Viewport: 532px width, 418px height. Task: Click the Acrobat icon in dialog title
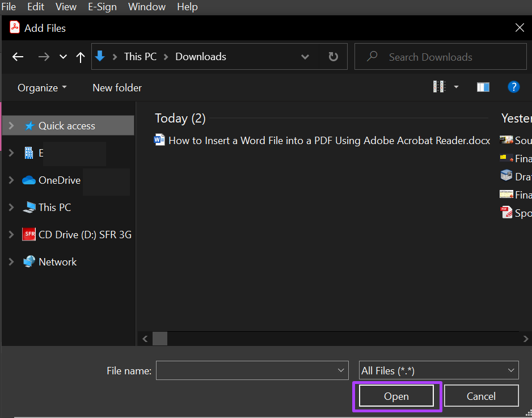click(x=15, y=27)
